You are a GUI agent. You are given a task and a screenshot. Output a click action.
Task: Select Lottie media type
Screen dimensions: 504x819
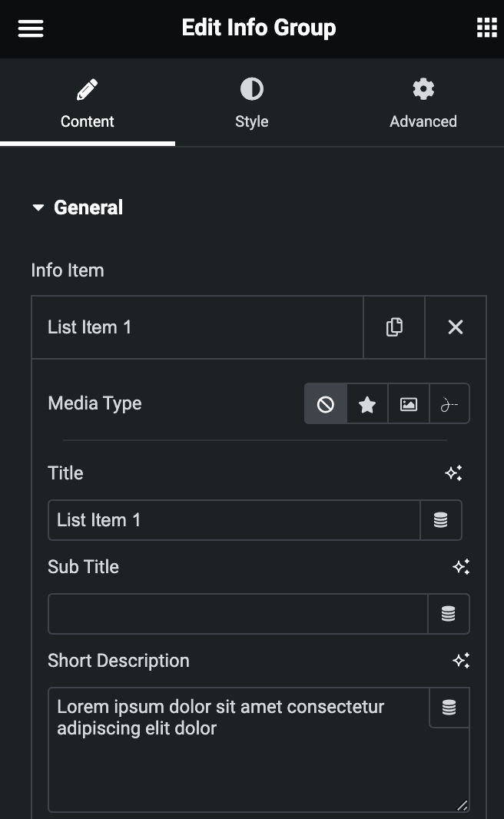point(449,404)
